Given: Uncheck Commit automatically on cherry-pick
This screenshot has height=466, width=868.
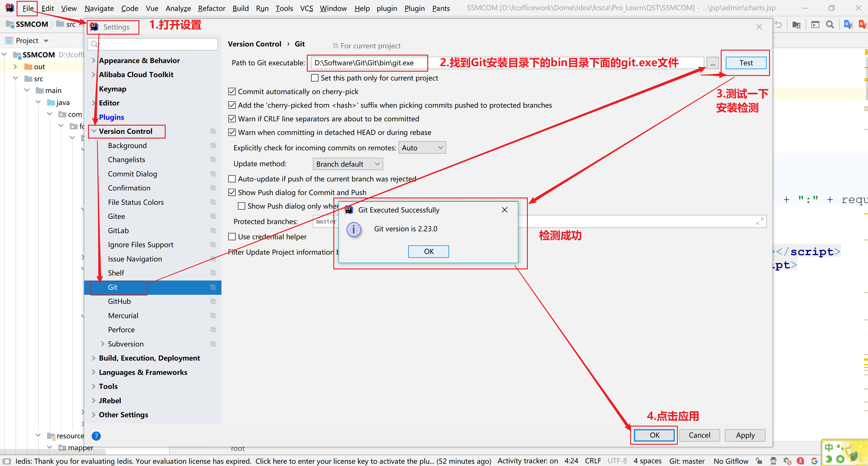Looking at the screenshot, I should point(232,92).
